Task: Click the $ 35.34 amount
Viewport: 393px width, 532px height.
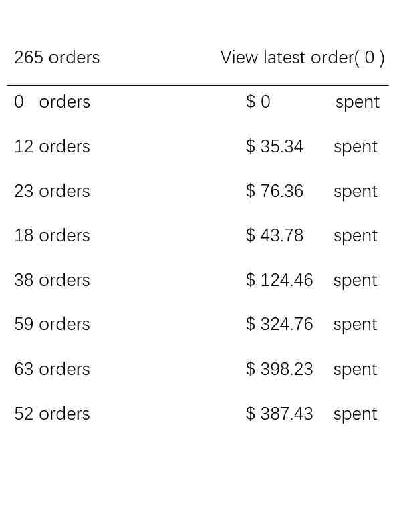Action: click(274, 146)
